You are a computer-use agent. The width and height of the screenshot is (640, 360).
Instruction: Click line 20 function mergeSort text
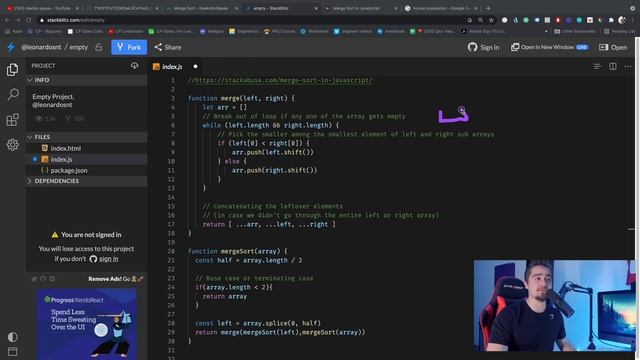[x=237, y=251]
